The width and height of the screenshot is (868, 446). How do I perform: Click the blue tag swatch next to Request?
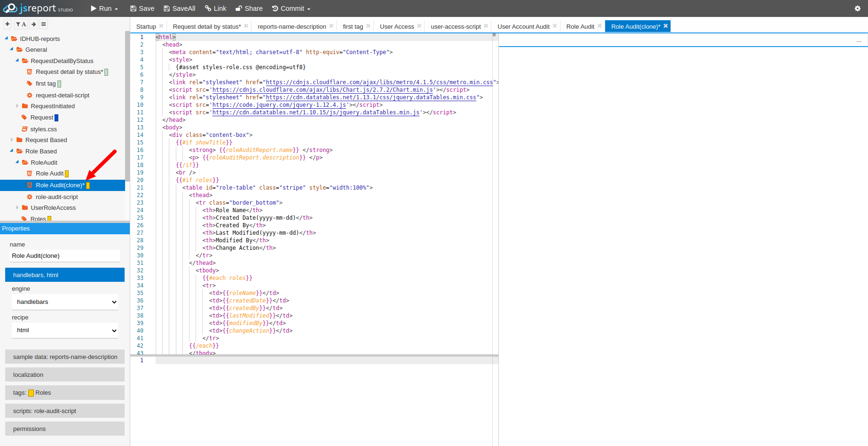(56, 118)
